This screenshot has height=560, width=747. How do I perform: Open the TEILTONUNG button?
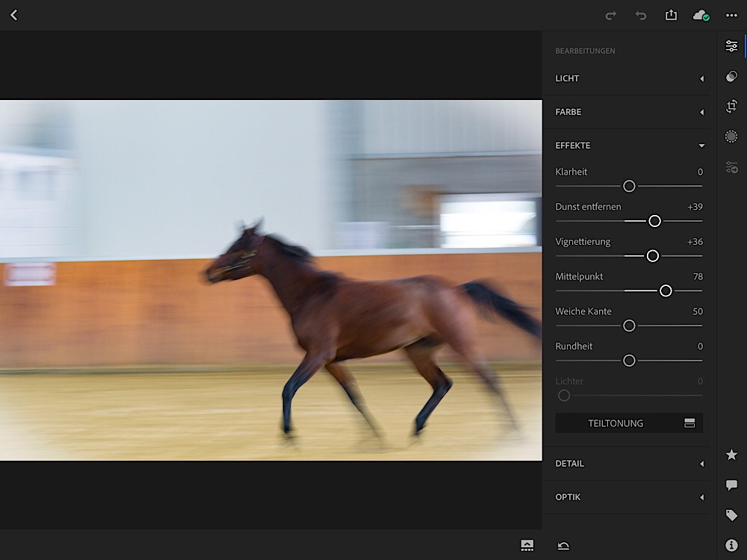coord(629,423)
